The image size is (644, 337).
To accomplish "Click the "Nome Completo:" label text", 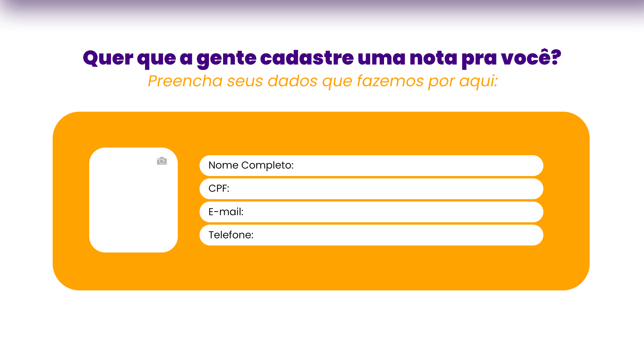I will click(x=251, y=166).
